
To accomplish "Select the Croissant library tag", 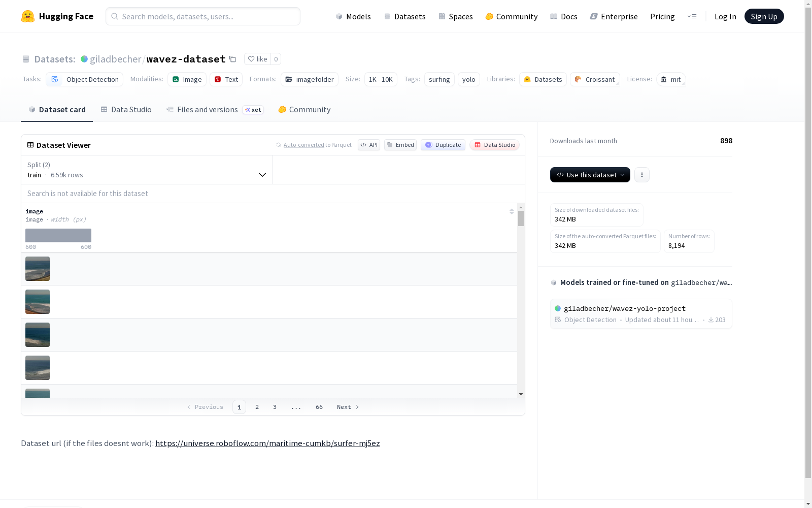I will click(x=595, y=79).
